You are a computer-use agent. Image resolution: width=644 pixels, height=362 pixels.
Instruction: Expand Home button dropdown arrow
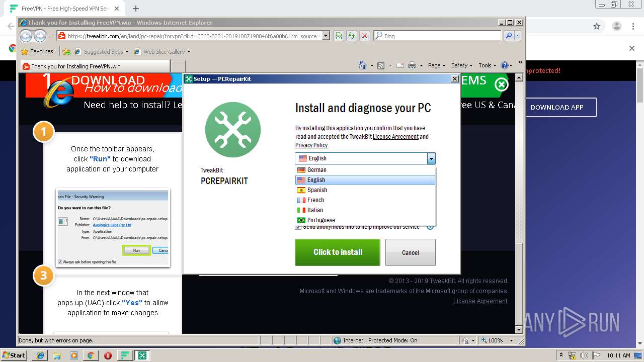[372, 66]
